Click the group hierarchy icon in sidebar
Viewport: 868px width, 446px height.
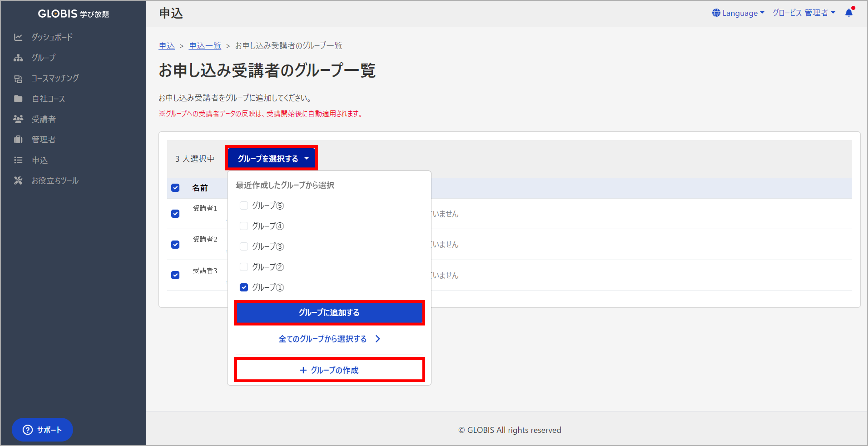(18, 58)
